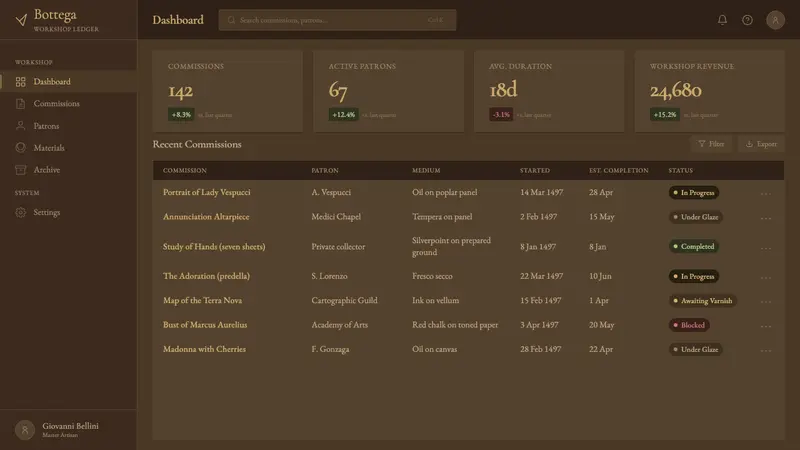Click the Export button
Viewport: 800px width, 450px height.
tap(761, 144)
